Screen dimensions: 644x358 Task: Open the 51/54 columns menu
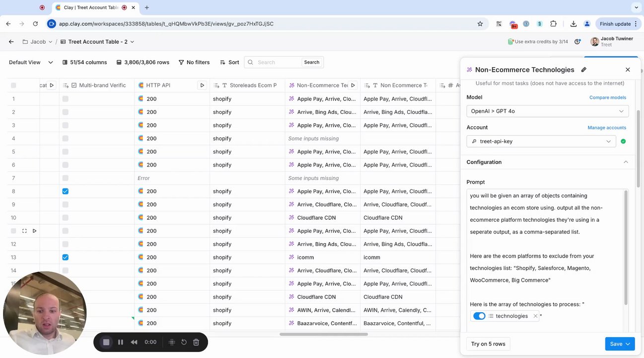click(85, 62)
